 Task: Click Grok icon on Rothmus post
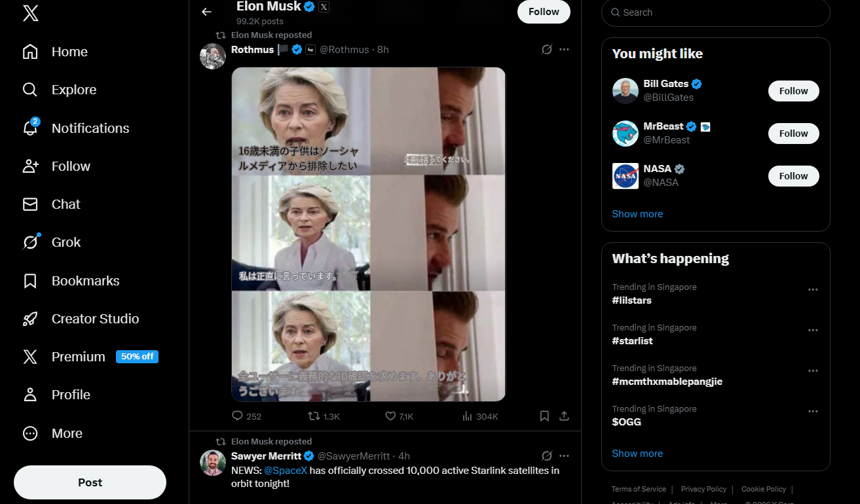(x=547, y=50)
